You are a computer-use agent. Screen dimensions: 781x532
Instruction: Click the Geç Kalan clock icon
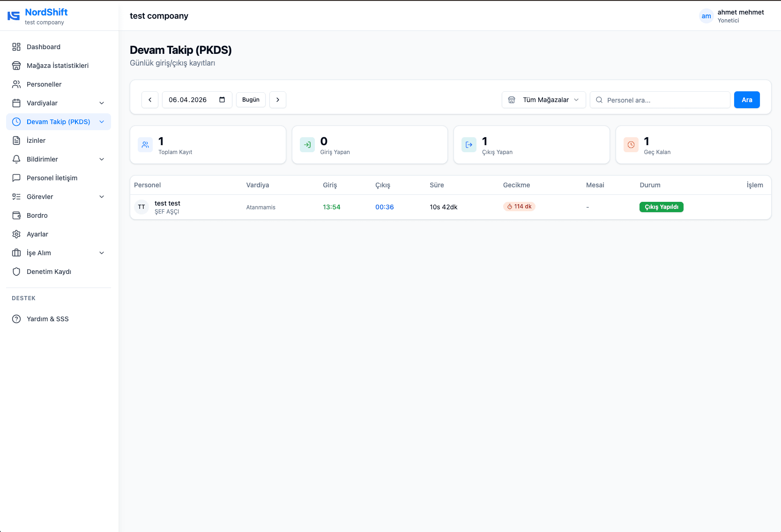pyautogui.click(x=631, y=145)
